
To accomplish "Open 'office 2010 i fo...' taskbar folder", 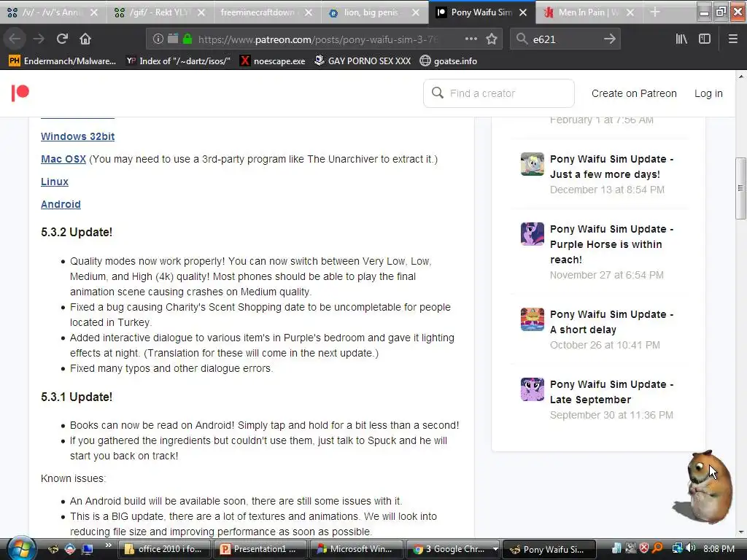I will [164, 549].
